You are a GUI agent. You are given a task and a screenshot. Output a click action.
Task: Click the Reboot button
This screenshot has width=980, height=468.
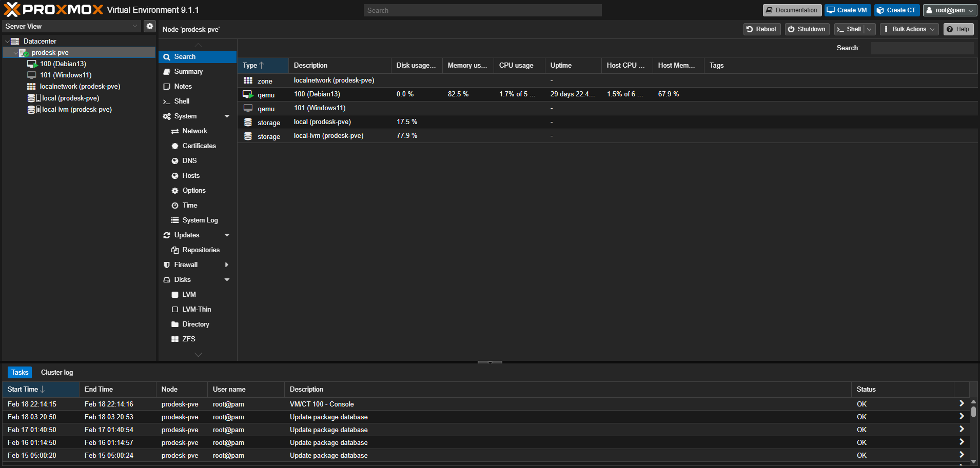pos(762,29)
